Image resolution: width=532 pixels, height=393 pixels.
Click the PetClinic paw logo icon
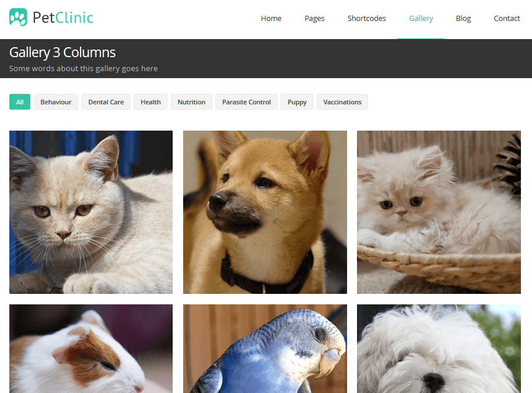click(18, 17)
